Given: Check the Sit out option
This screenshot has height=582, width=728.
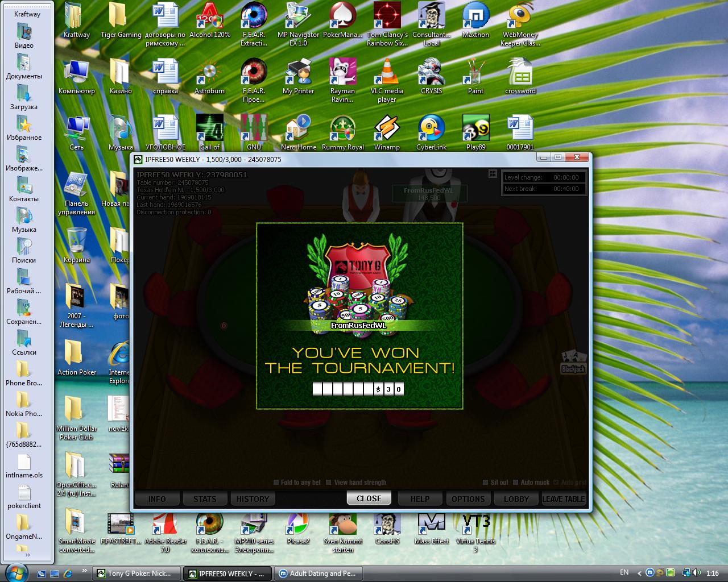Looking at the screenshot, I should [486, 483].
